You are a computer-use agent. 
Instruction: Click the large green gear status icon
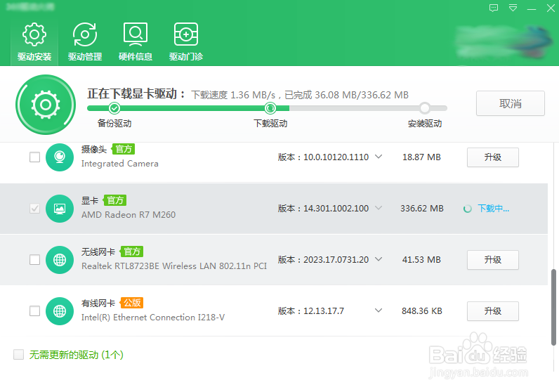pos(46,105)
